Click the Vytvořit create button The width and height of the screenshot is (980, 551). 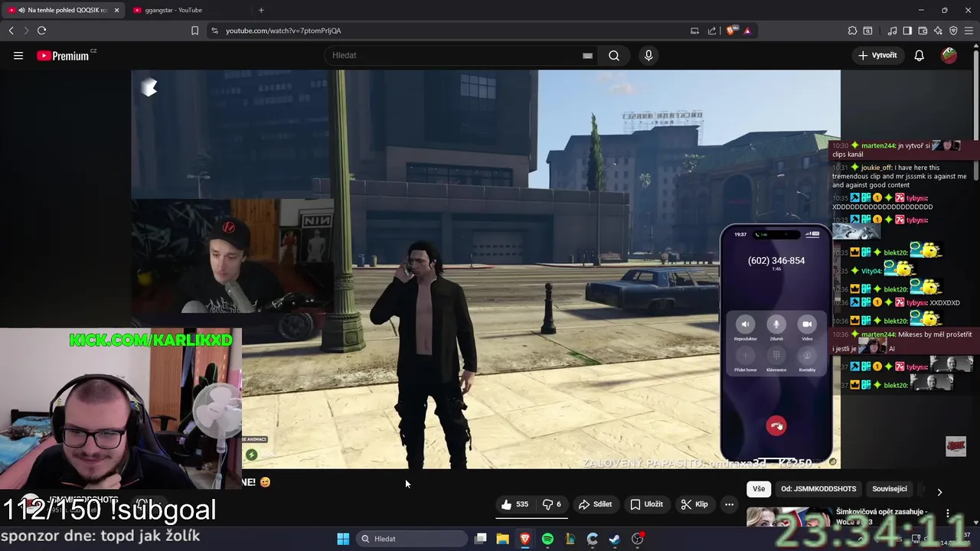pos(877,55)
